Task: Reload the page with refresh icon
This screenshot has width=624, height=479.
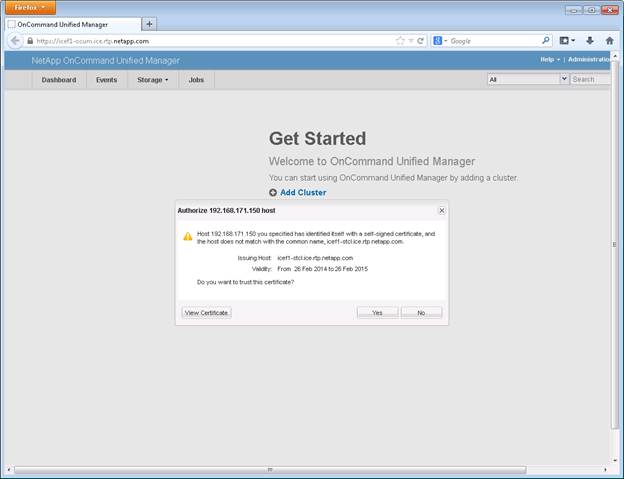Action: (420, 41)
